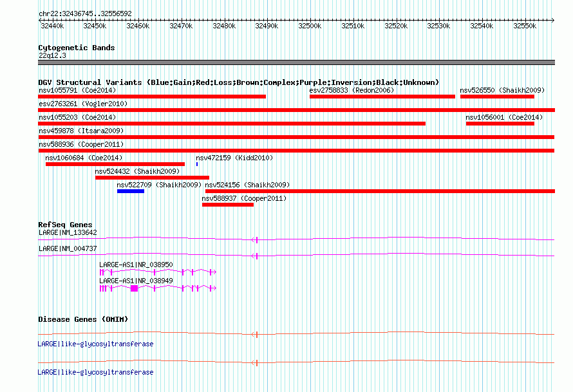Click the small blue nsv472159 (Kidd2010) mark

(x=197, y=164)
